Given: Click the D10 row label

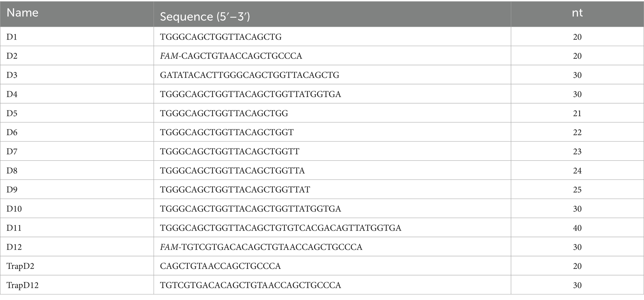Looking at the screenshot, I should tap(14, 209).
